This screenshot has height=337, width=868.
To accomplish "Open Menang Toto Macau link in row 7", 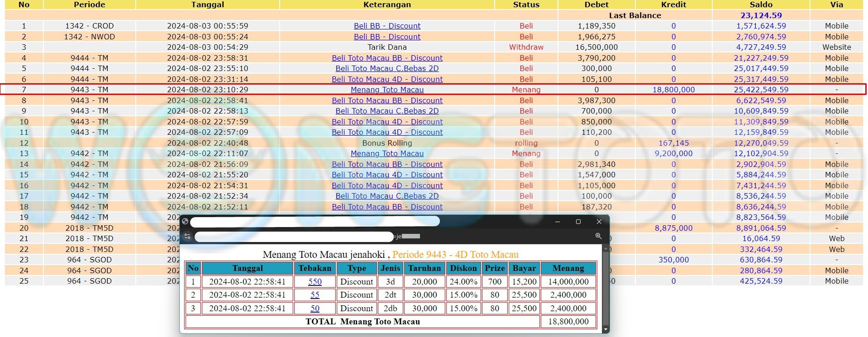I will pyautogui.click(x=387, y=90).
